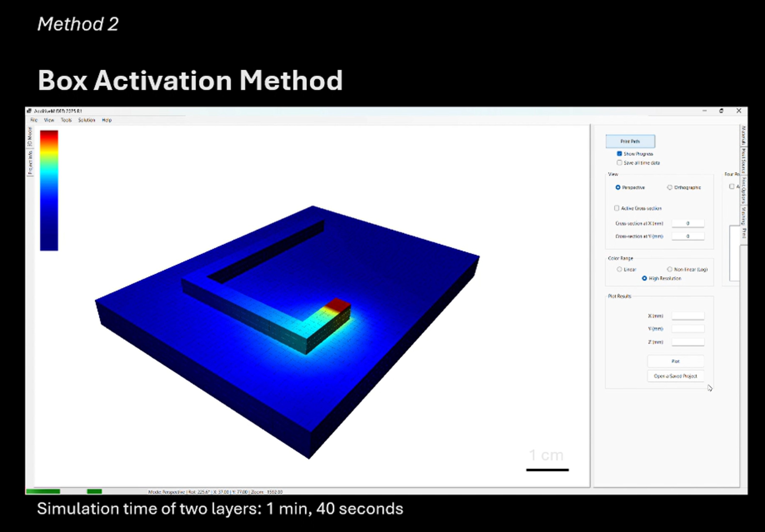
Task: Select the Linear color range option
Action: point(619,269)
